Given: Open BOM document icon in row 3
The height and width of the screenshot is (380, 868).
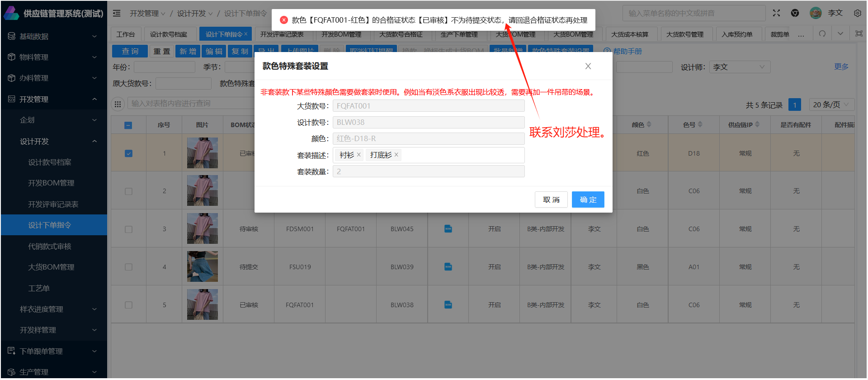Looking at the screenshot, I should coord(448,229).
